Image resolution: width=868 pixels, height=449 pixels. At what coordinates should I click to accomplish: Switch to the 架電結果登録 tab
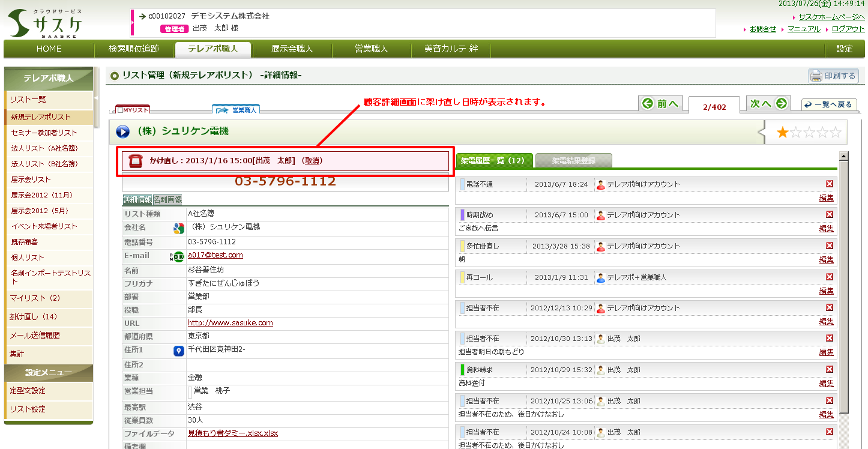click(x=573, y=161)
